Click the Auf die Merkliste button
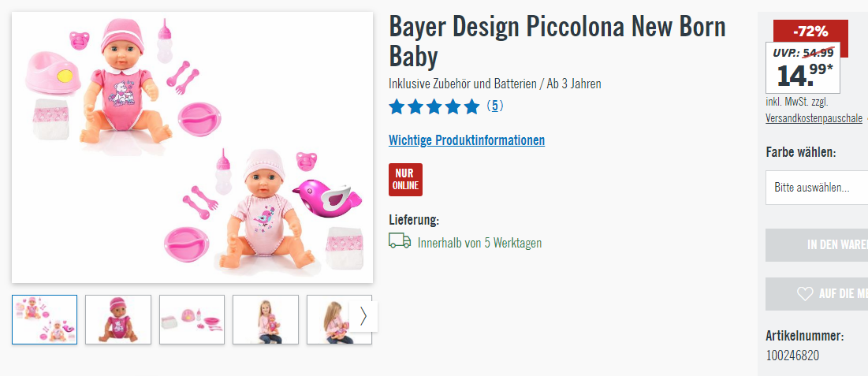The width and height of the screenshot is (868, 376). point(817,293)
